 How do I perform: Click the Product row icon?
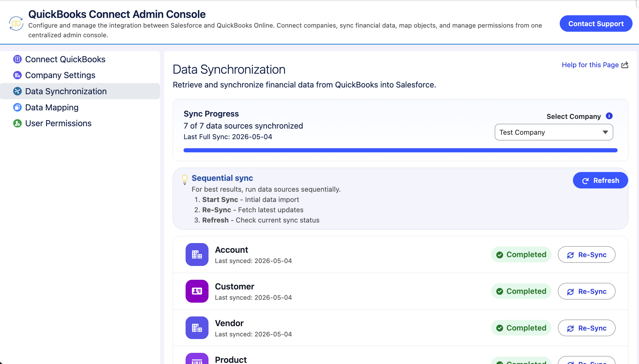tap(197, 358)
